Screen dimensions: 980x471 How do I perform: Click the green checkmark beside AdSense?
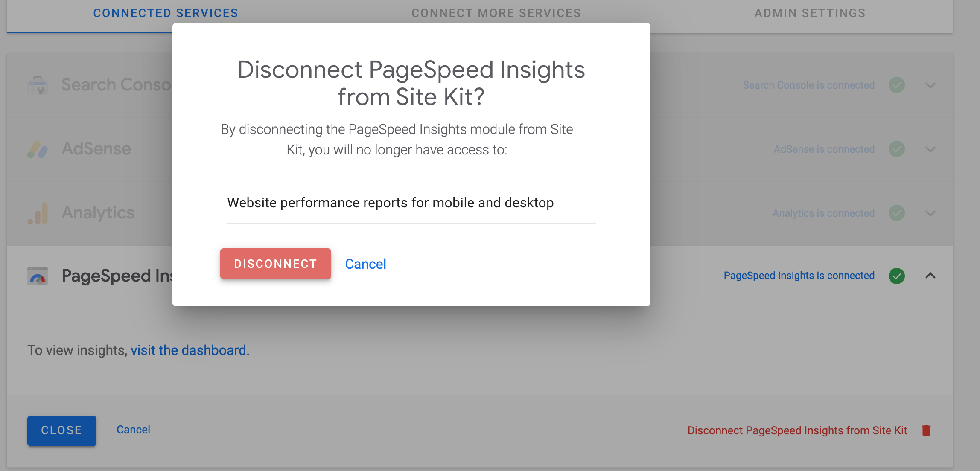click(x=897, y=149)
